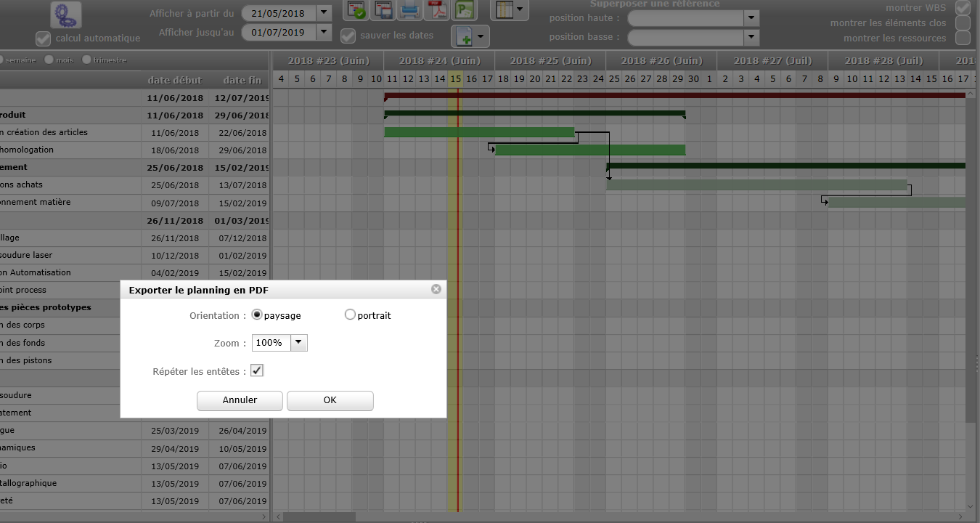Click the add new item icon
Viewport: 980px width, 523px height.
(470, 36)
